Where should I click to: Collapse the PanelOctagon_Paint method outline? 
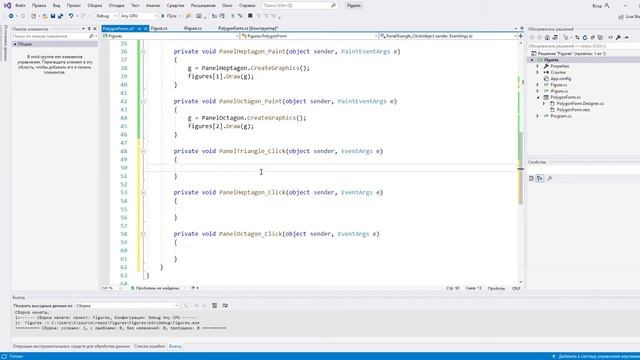point(143,101)
